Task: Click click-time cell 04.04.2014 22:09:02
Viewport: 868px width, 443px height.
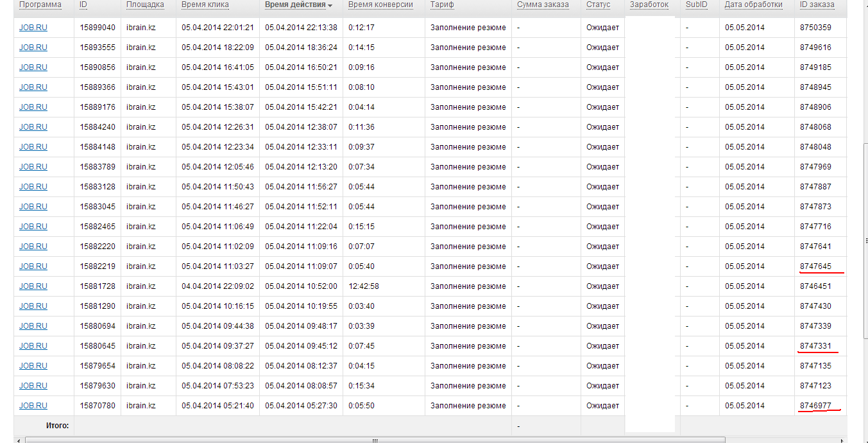Action: click(x=217, y=286)
